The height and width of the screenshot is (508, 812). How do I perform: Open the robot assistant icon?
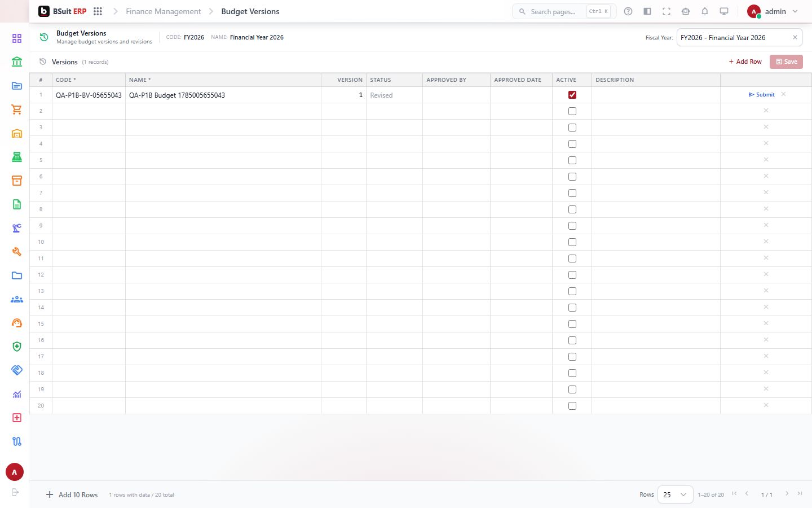click(x=686, y=11)
